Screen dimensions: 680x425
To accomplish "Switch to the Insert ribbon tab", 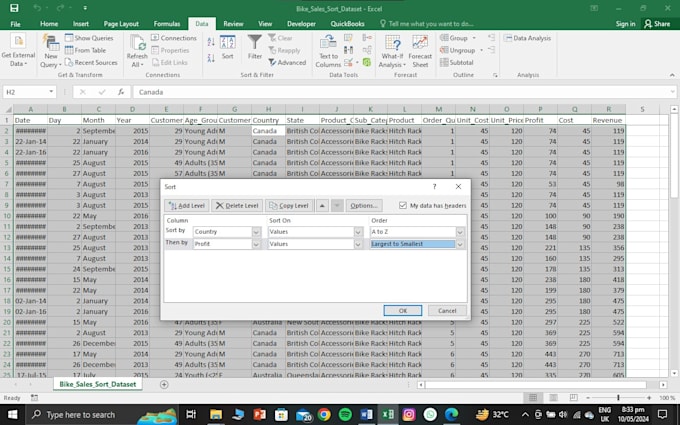I will click(81, 24).
